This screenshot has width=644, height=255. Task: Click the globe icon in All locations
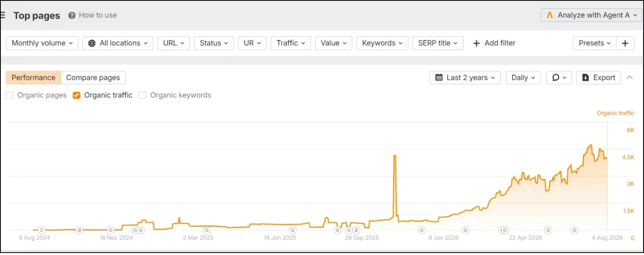pyautogui.click(x=92, y=43)
